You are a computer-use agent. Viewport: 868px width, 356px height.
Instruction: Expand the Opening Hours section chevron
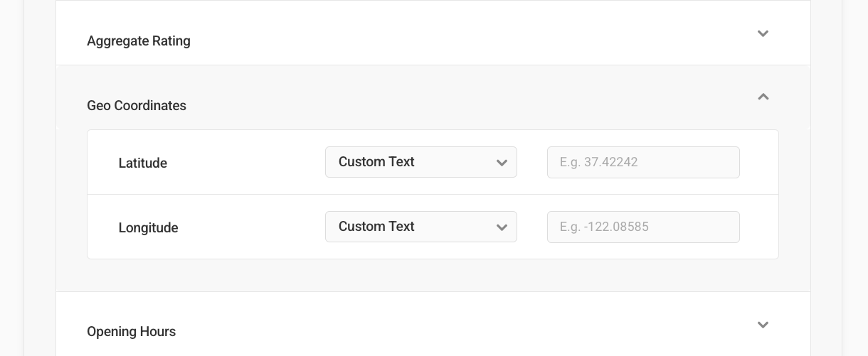point(763,325)
